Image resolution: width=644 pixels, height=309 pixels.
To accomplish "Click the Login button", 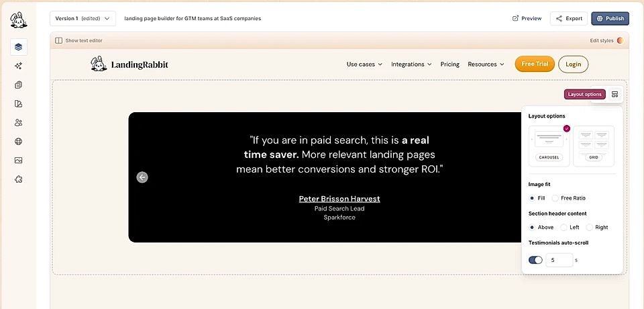I will [x=573, y=64].
